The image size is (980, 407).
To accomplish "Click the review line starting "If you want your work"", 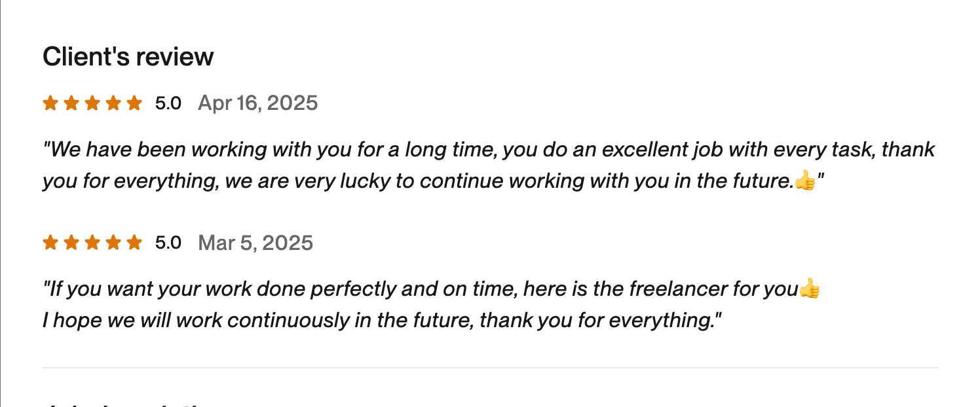I will click(419, 289).
